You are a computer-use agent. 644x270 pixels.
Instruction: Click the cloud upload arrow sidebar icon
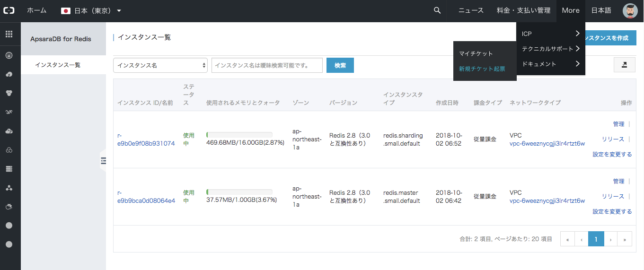(x=9, y=74)
